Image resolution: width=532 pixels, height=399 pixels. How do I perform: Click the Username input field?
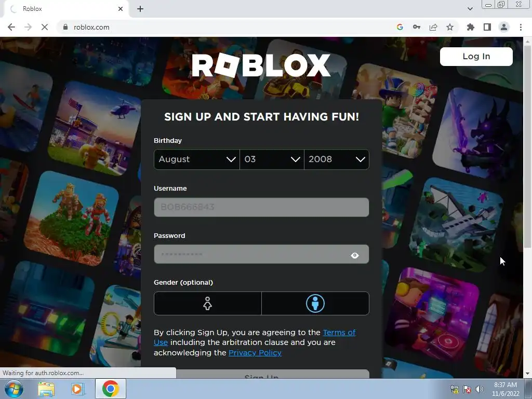pos(261,207)
